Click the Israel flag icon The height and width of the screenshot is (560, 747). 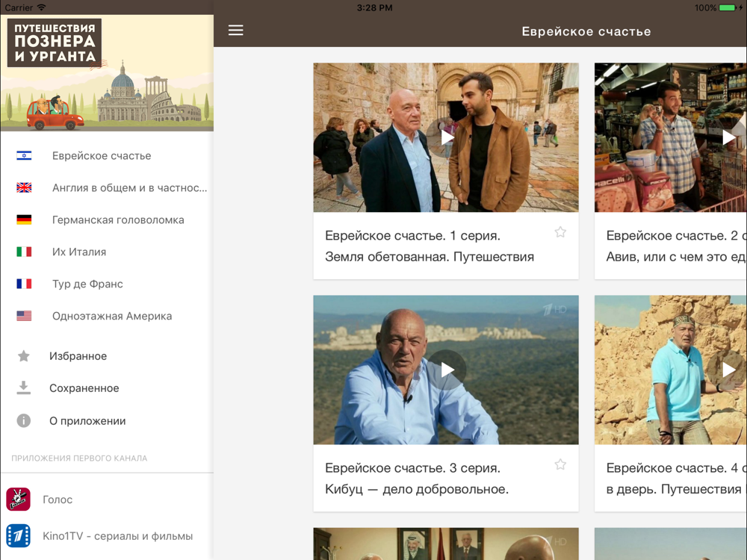24,156
